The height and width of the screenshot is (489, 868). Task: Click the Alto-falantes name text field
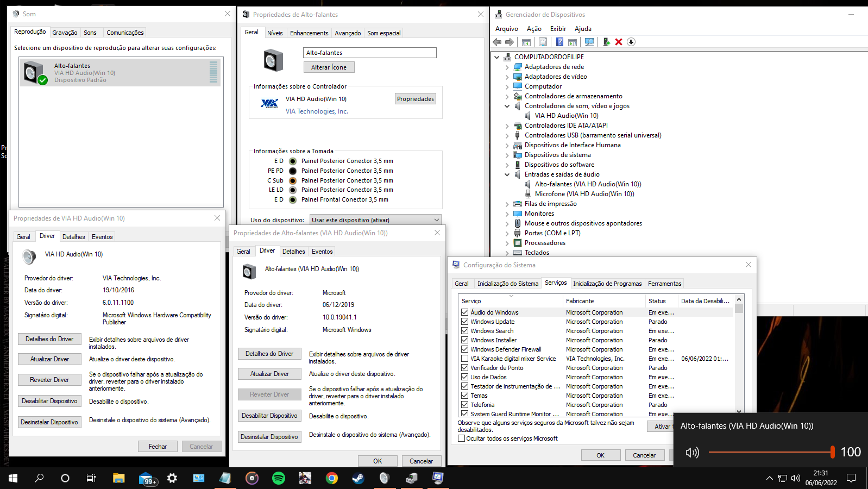(x=370, y=53)
